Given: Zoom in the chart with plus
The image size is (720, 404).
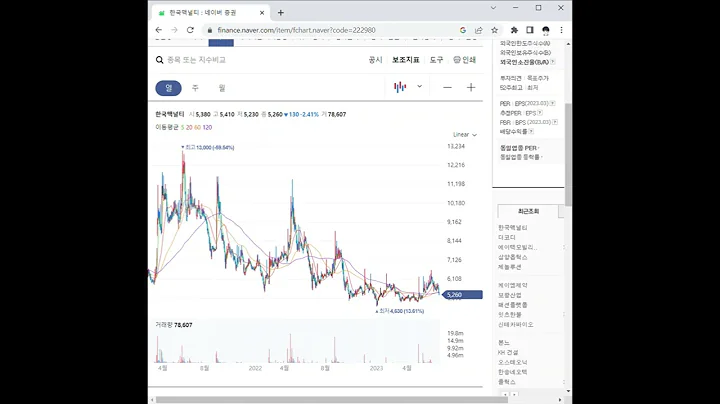Looking at the screenshot, I should coord(471,87).
